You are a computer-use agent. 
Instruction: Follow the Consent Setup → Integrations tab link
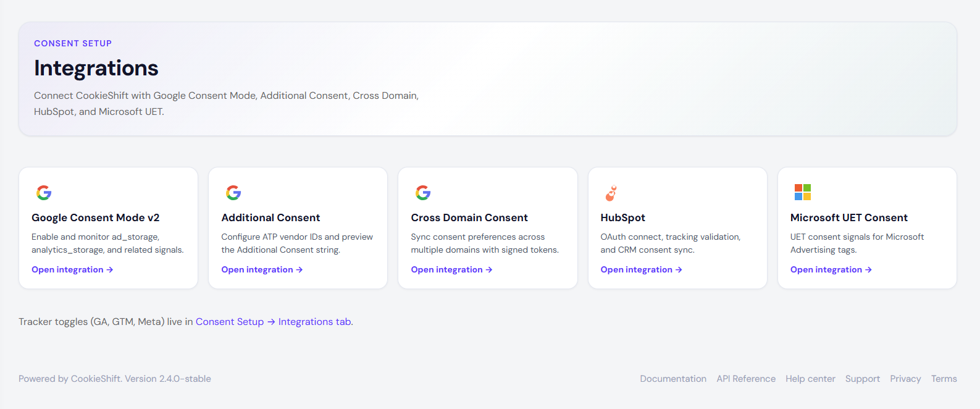pos(274,322)
